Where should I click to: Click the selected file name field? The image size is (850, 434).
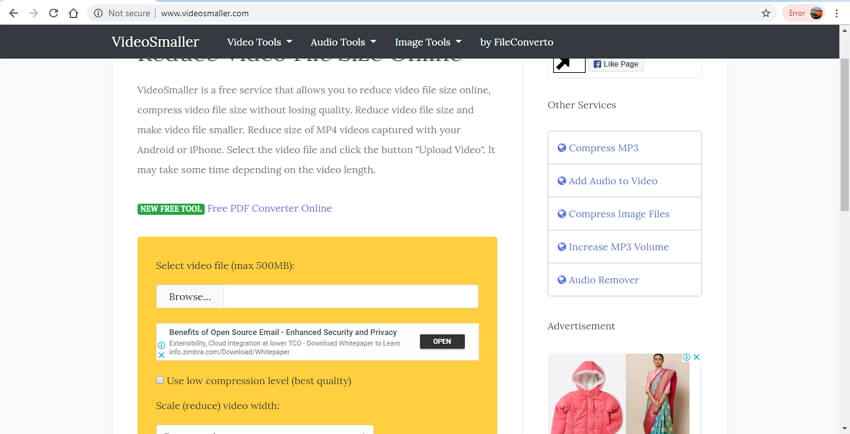click(351, 297)
